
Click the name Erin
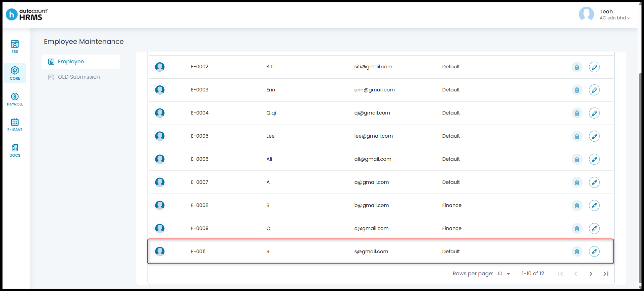click(x=271, y=90)
